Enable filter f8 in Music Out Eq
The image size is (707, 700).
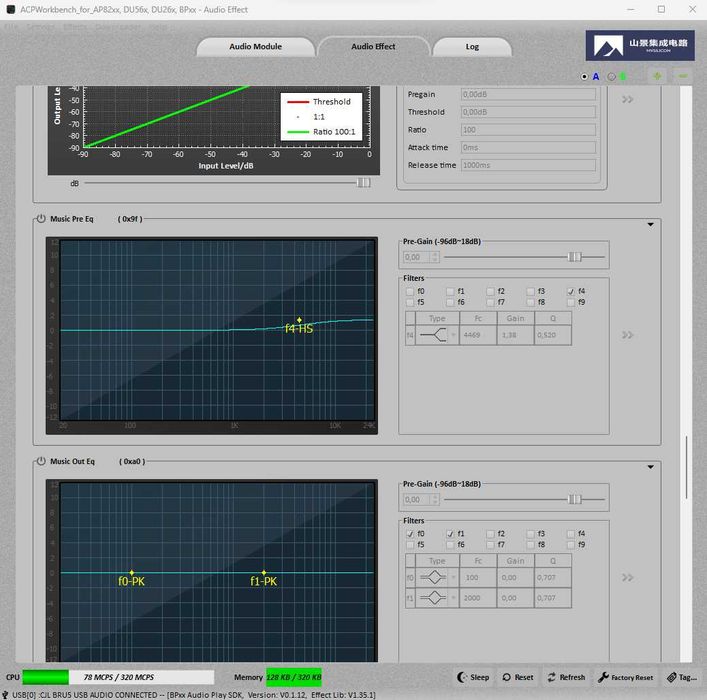point(531,545)
